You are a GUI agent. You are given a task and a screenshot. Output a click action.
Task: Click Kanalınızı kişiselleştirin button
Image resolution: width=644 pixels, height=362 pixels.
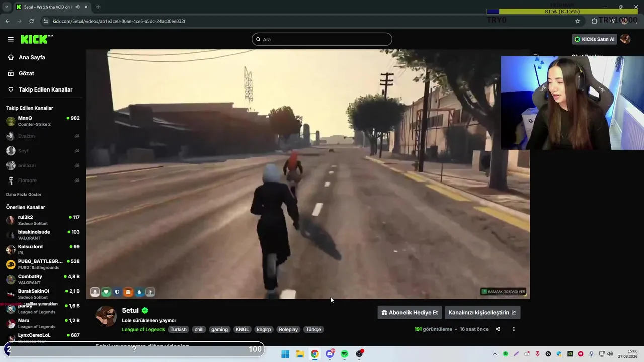point(482,312)
